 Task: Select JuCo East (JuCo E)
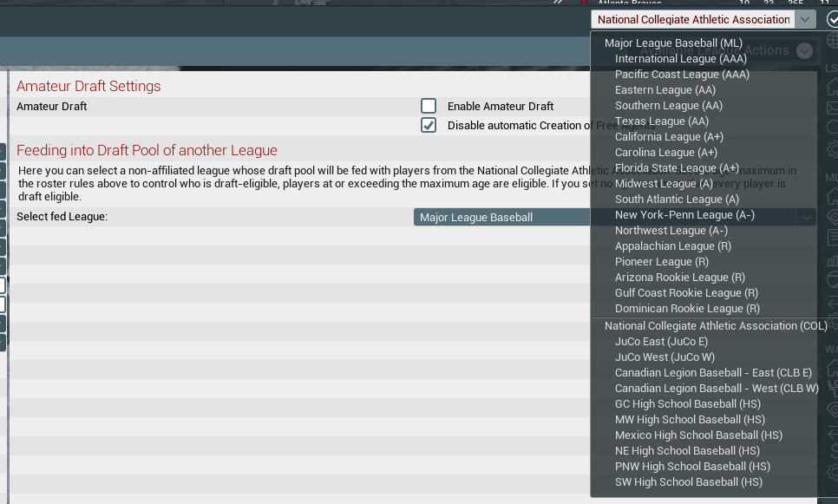point(661,342)
